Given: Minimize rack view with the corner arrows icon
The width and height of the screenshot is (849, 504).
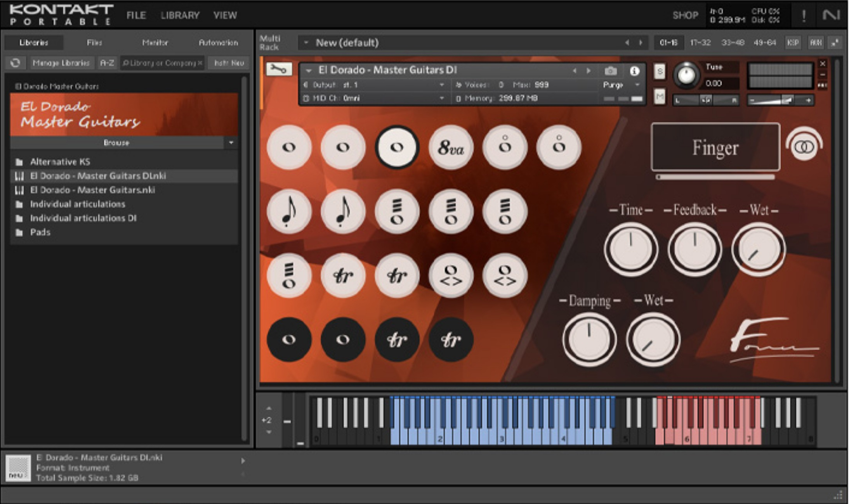Looking at the screenshot, I should 835,43.
